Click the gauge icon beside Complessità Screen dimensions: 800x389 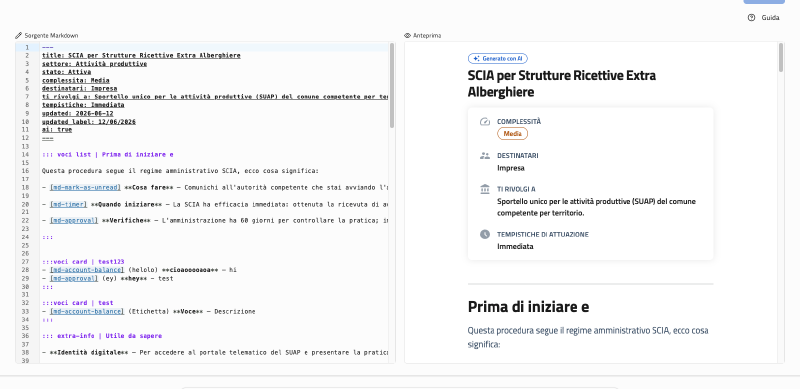(x=485, y=121)
